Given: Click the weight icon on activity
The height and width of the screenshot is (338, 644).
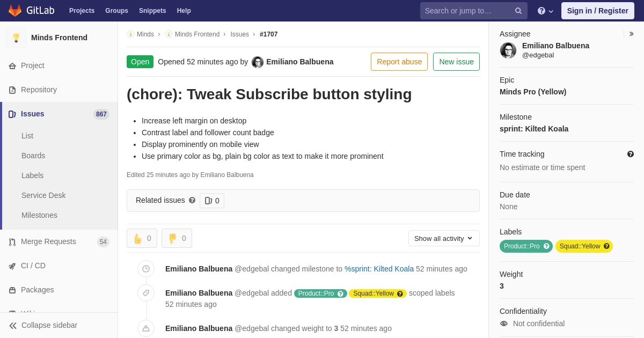Looking at the screenshot, I should click(146, 328).
